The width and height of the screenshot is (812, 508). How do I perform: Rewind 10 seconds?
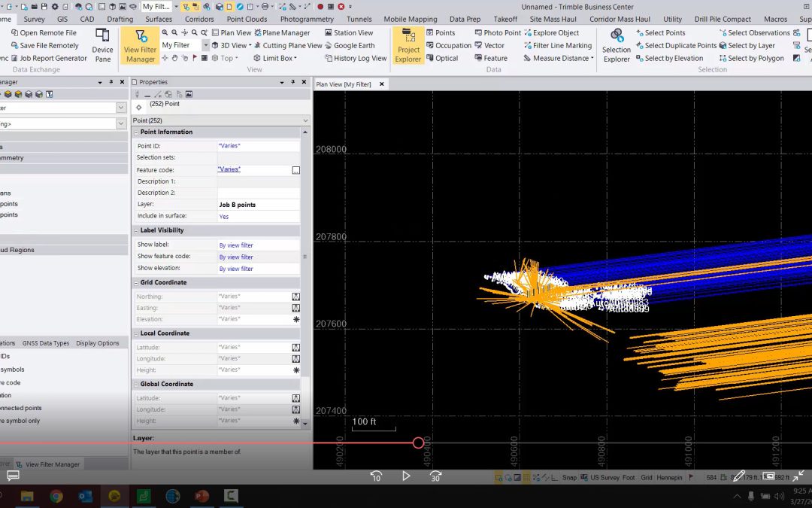[x=376, y=476]
